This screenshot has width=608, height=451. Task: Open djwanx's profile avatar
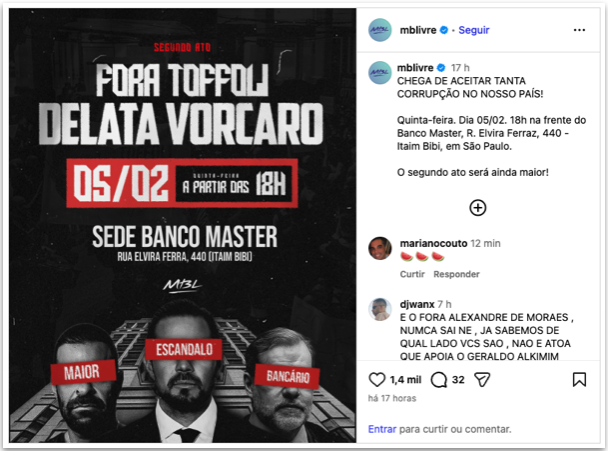pyautogui.click(x=380, y=309)
